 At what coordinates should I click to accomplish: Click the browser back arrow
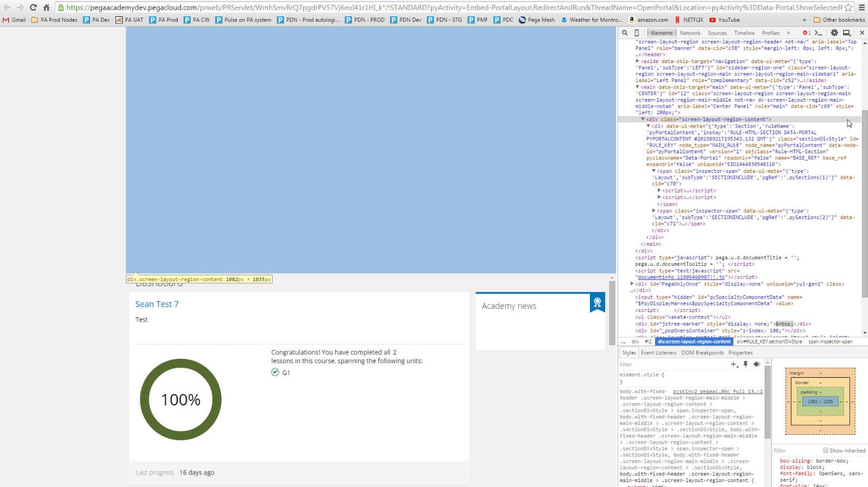tap(7, 7)
